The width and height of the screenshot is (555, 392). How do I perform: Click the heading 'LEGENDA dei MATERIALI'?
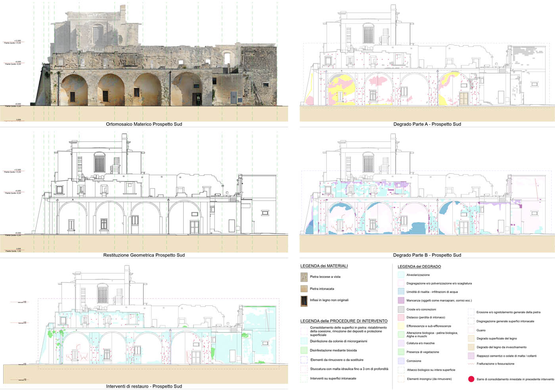[x=324, y=266]
